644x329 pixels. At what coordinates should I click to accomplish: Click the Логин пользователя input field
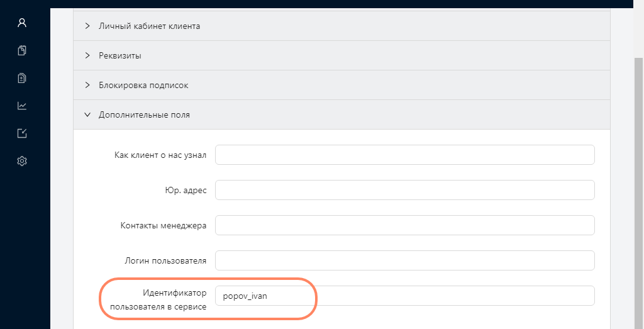(x=404, y=260)
